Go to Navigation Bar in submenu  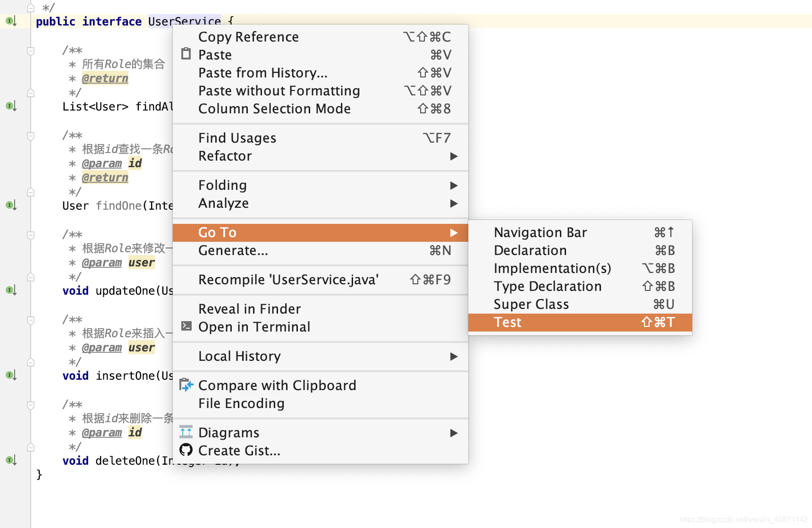coord(580,232)
